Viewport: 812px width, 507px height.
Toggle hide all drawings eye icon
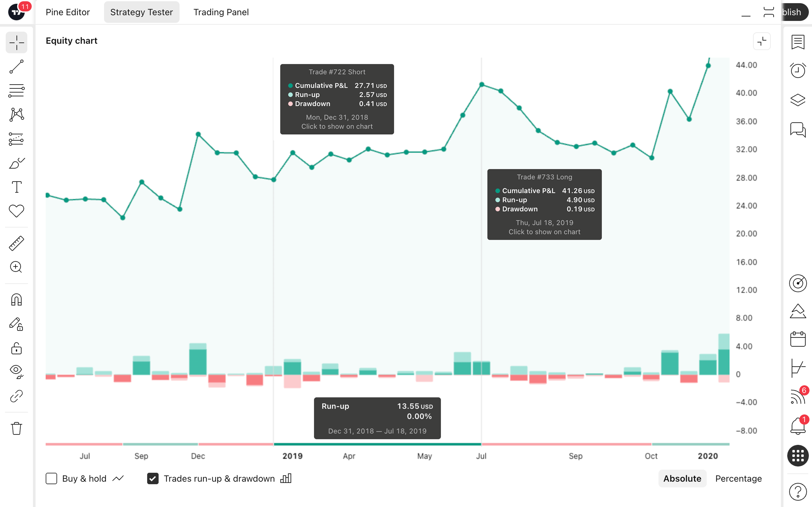[x=16, y=370]
